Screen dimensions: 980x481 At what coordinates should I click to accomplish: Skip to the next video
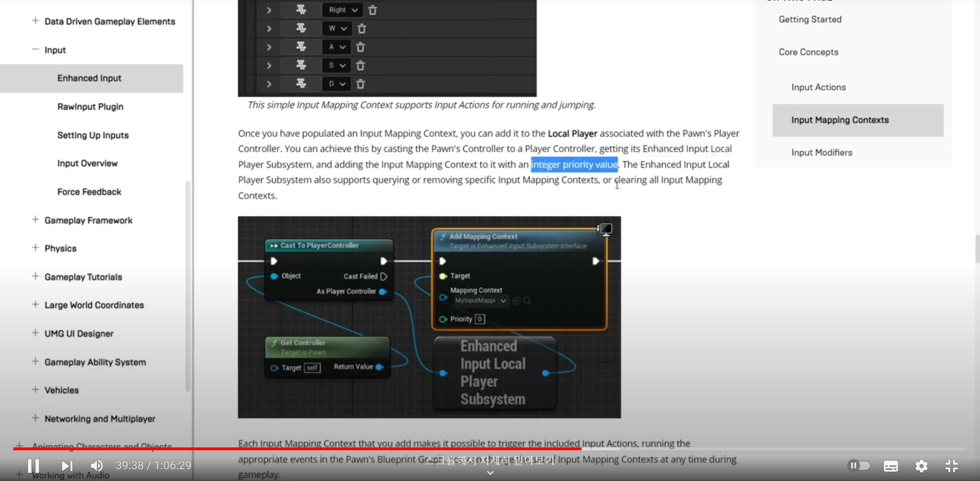(x=67, y=466)
